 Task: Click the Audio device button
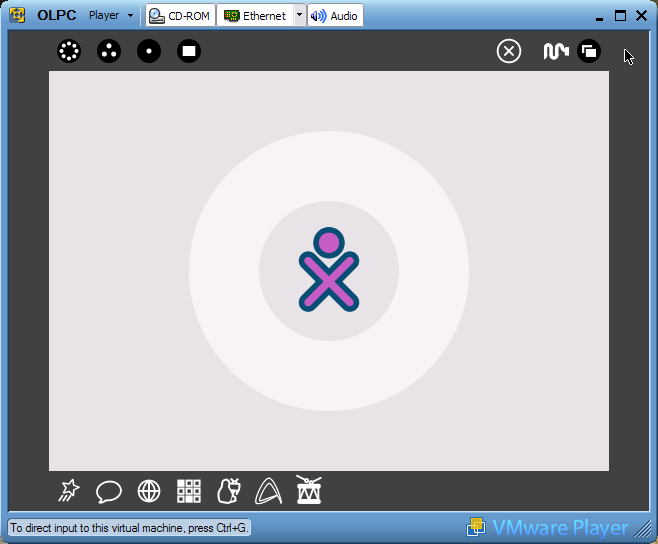click(x=335, y=16)
